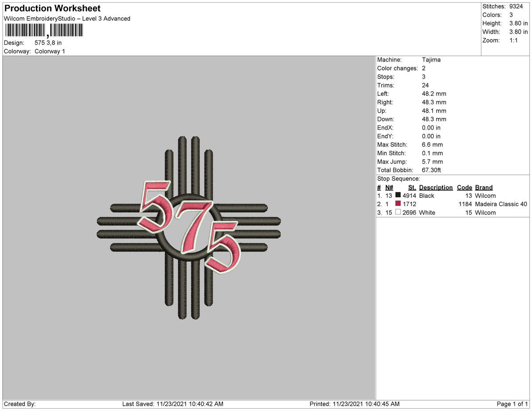The image size is (532, 411).
Task: Click the 'Production Worksheet' title
Action: (52, 8)
